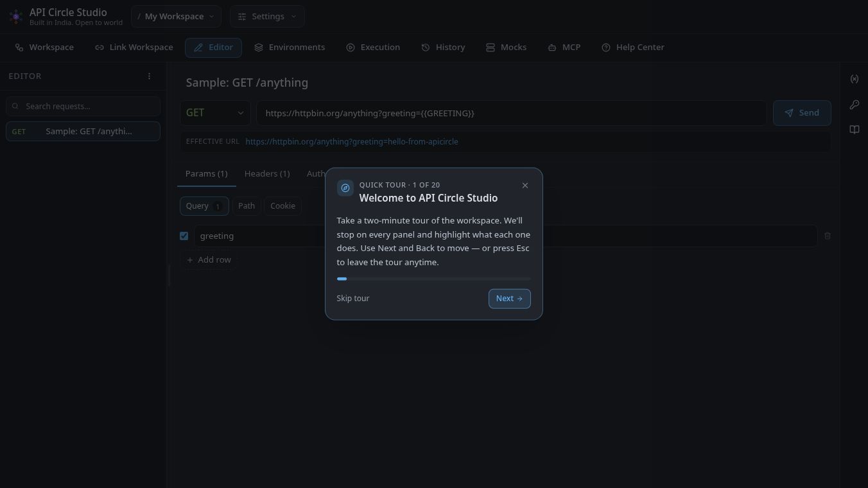868x488 pixels.
Task: Add a new parameter row
Action: (209, 260)
